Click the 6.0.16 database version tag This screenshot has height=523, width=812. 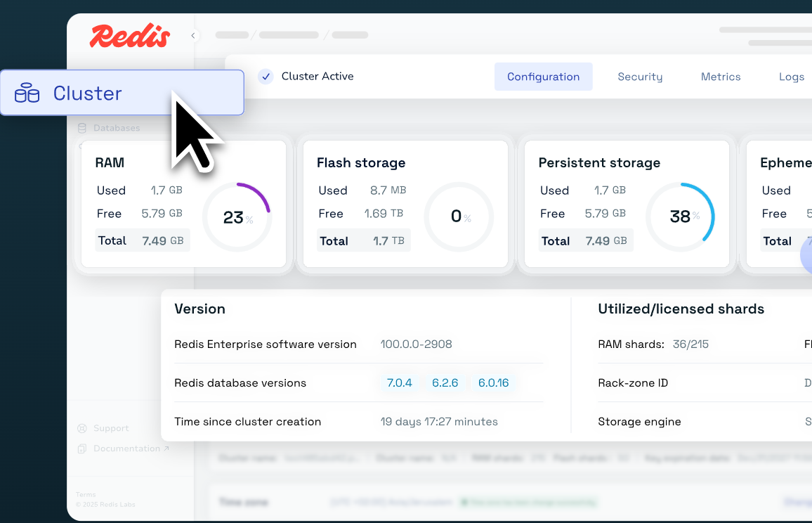tap(493, 383)
